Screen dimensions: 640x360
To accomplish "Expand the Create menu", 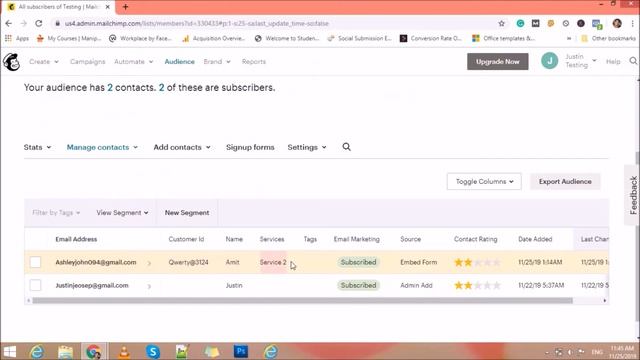I will point(44,62).
